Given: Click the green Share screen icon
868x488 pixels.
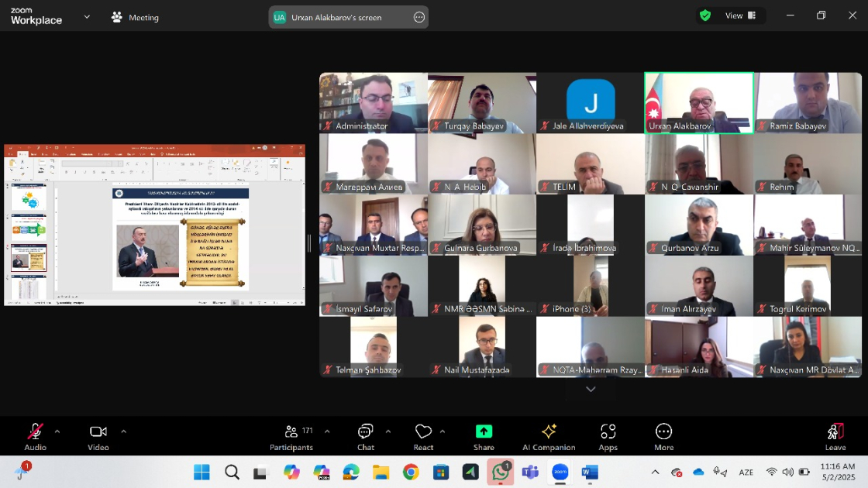Looking at the screenshot, I should 484,431.
